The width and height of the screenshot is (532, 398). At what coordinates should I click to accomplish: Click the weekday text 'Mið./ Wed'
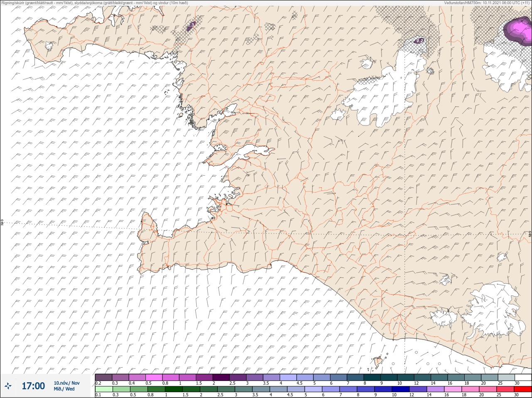(64, 389)
